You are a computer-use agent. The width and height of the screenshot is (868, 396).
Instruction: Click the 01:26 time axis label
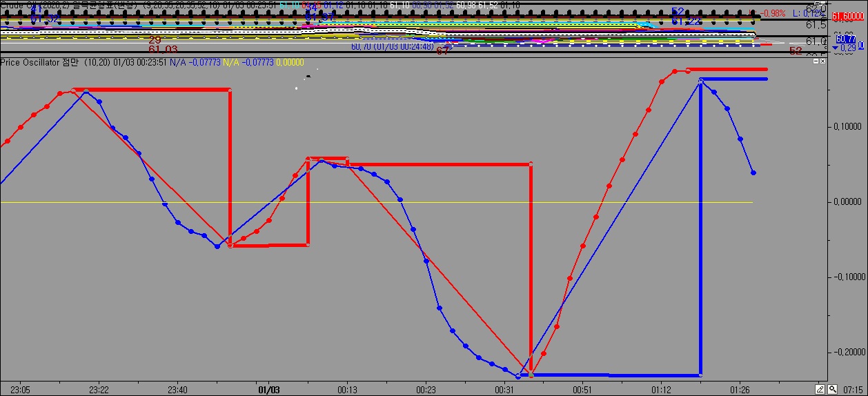(740, 389)
